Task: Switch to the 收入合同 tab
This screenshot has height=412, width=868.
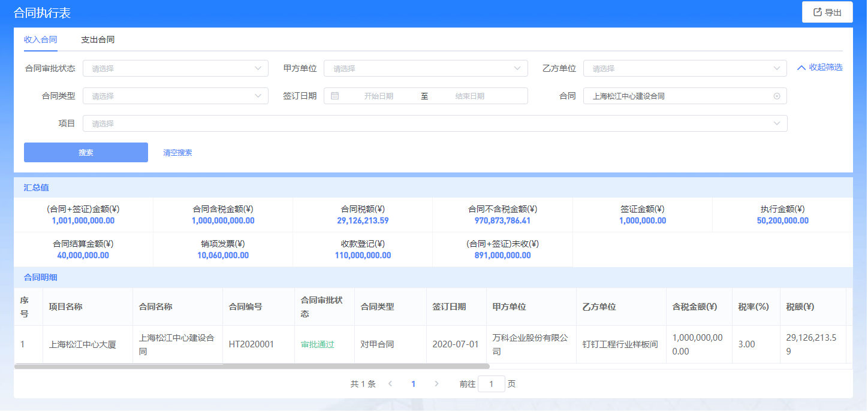Action: pos(40,40)
